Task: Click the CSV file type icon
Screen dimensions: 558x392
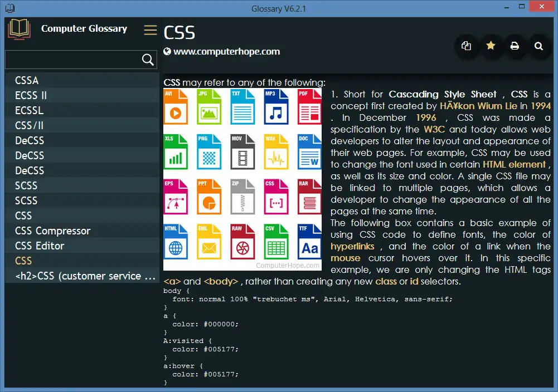Action: [276, 242]
